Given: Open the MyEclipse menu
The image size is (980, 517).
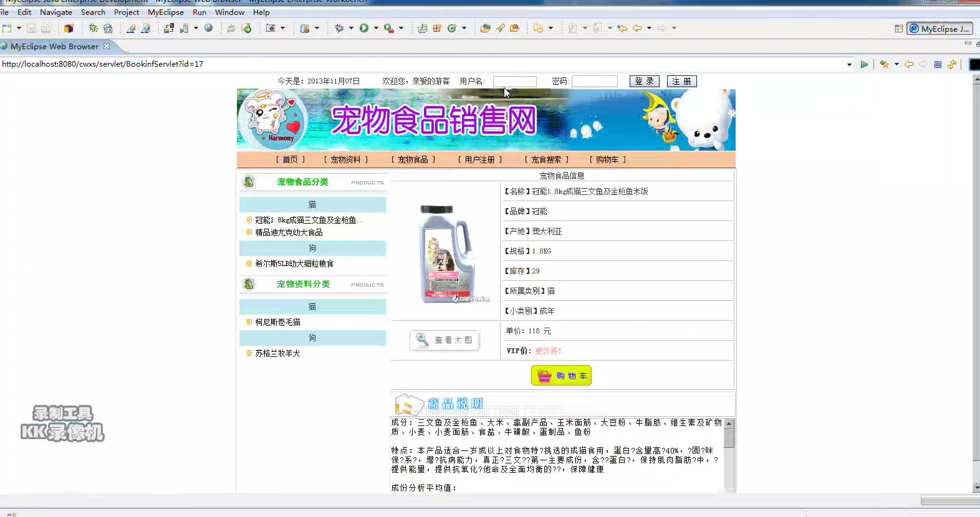Looking at the screenshot, I should click(x=166, y=12).
